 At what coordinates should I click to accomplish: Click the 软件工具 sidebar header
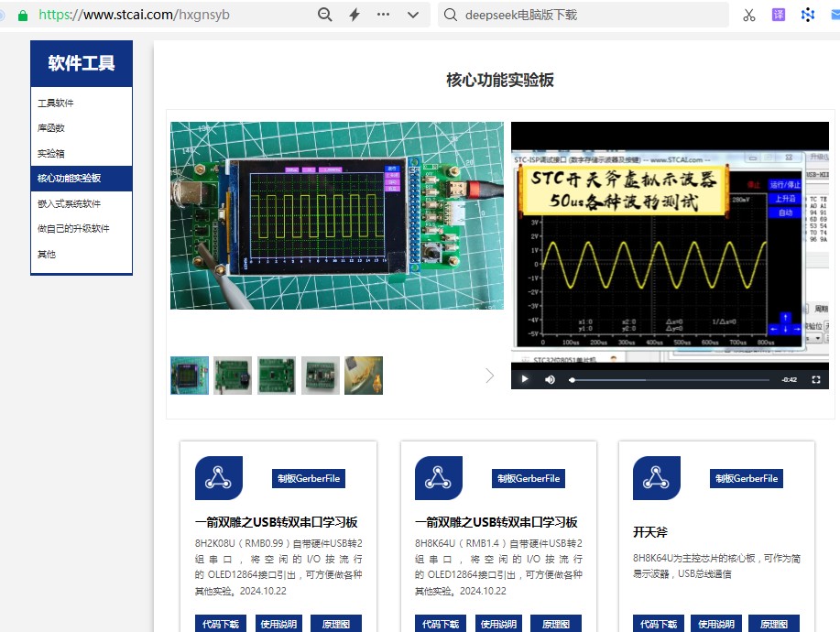coord(82,63)
